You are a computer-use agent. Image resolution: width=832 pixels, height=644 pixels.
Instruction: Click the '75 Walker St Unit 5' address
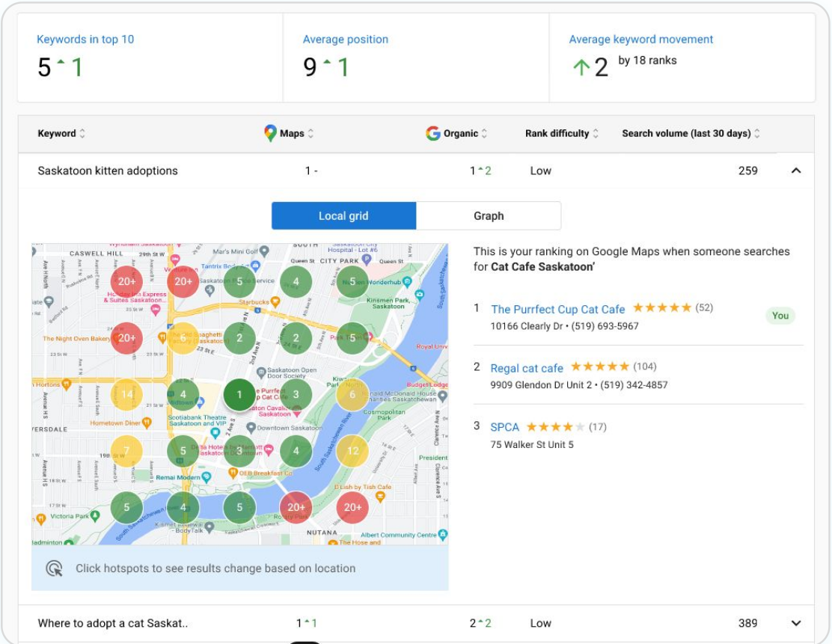(x=532, y=444)
